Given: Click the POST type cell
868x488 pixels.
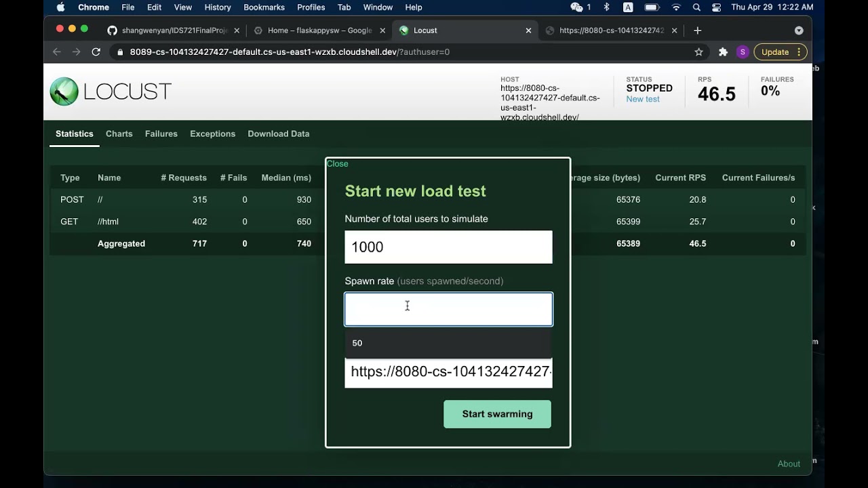Looking at the screenshot, I should pyautogui.click(x=72, y=200).
